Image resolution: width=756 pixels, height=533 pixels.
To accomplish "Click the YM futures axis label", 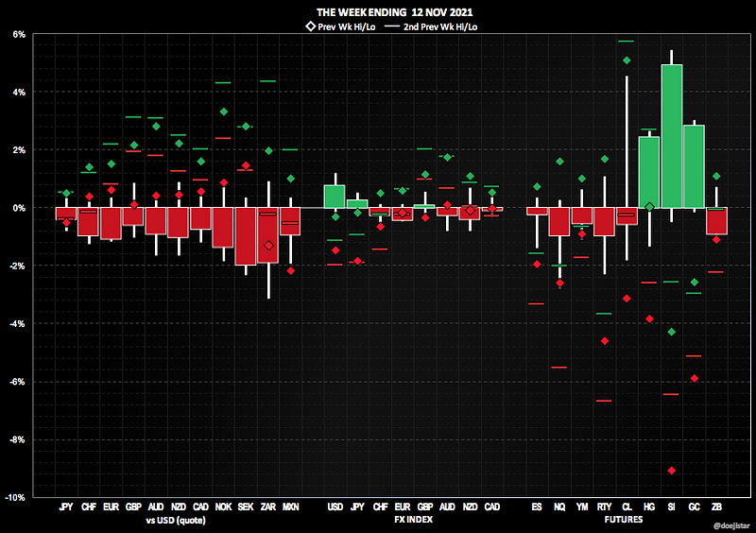I will 582,507.
